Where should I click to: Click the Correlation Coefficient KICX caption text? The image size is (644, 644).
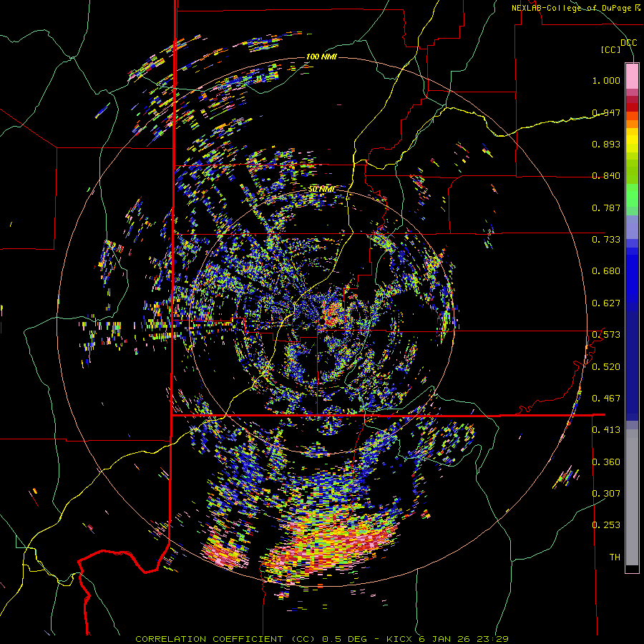(x=321, y=639)
